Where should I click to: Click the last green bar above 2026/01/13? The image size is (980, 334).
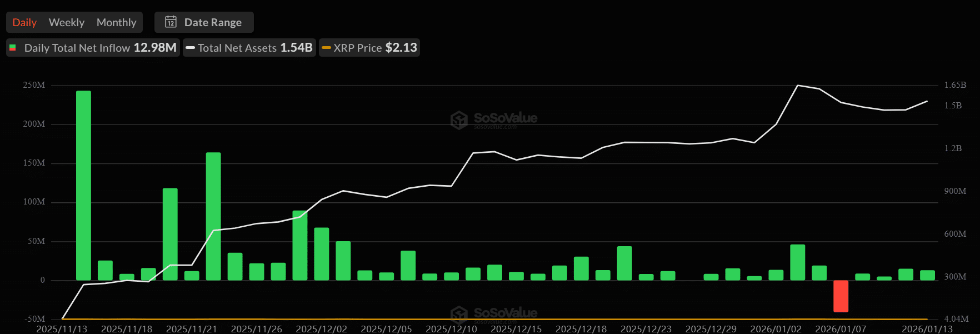pyautogui.click(x=927, y=275)
